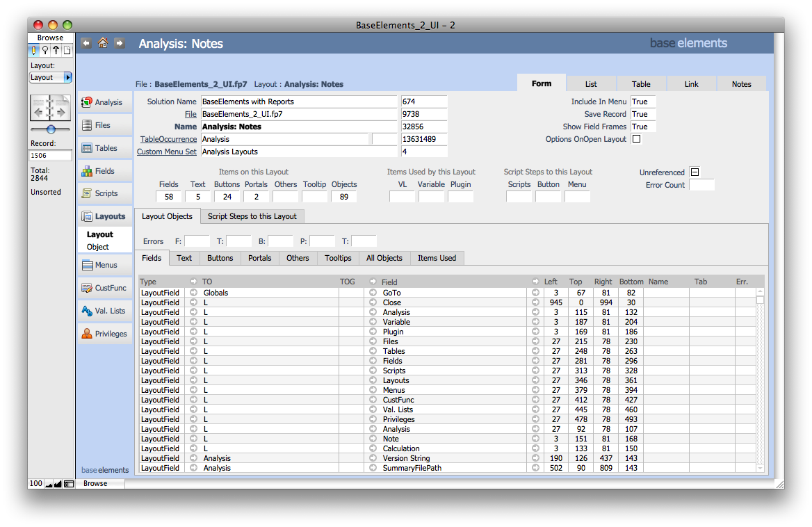812x527 pixels.
Task: Follow the Custom Menu Set link
Action: point(167,152)
